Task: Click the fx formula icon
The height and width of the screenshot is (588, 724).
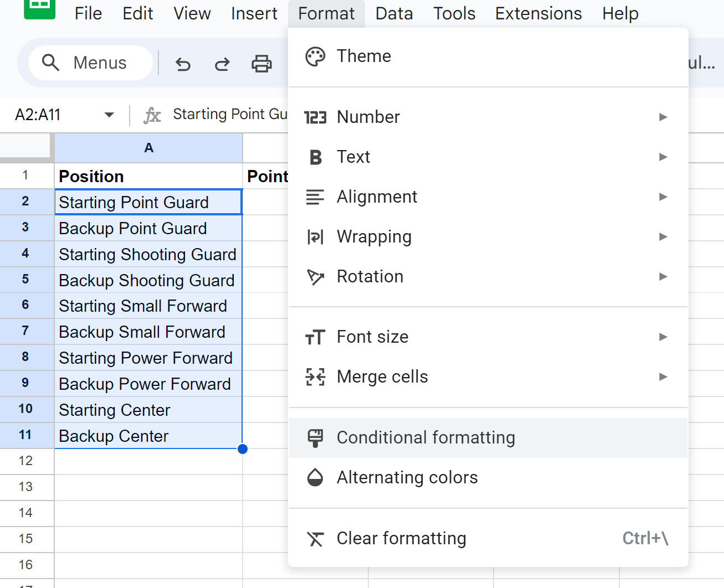Action: [x=152, y=115]
